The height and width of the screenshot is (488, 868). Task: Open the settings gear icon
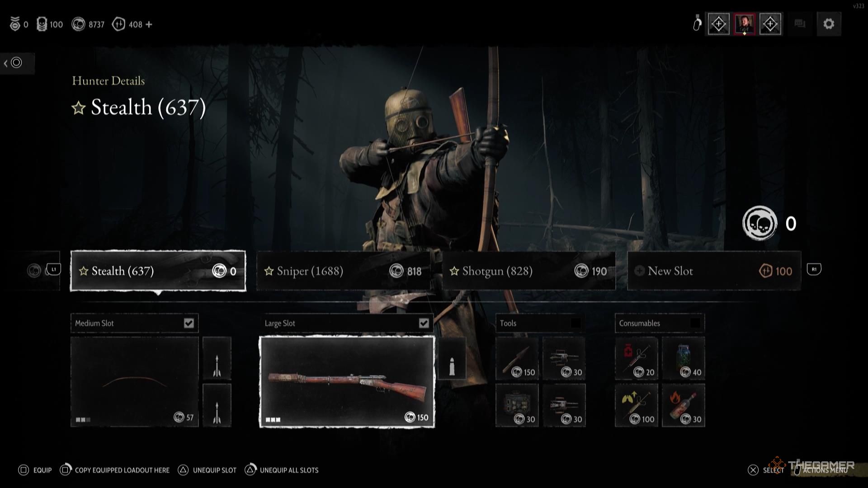click(x=829, y=24)
